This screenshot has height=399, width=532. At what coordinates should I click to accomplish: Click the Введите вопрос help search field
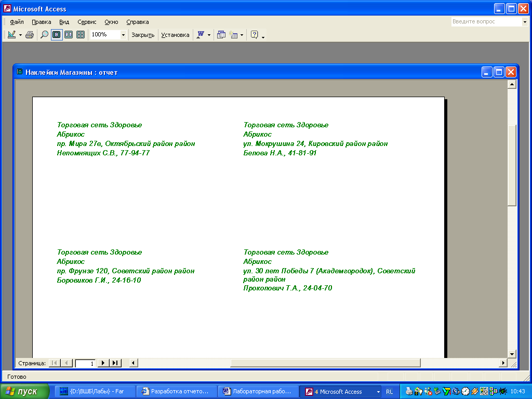pos(486,22)
